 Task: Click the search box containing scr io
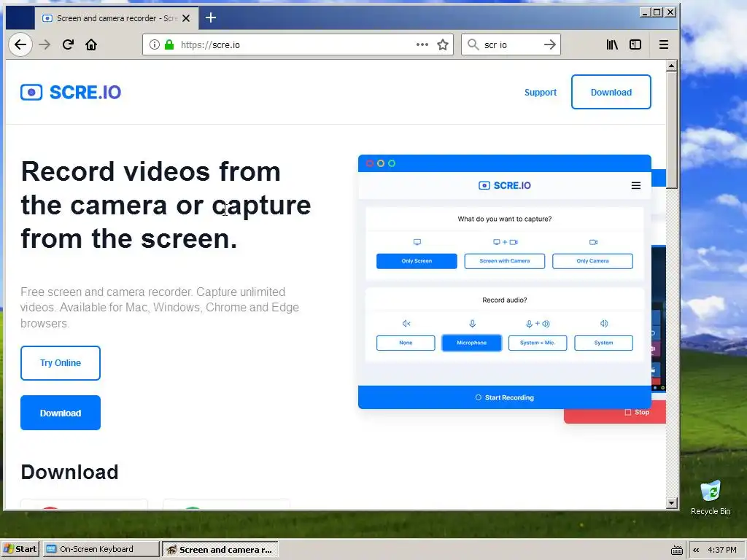[512, 44]
